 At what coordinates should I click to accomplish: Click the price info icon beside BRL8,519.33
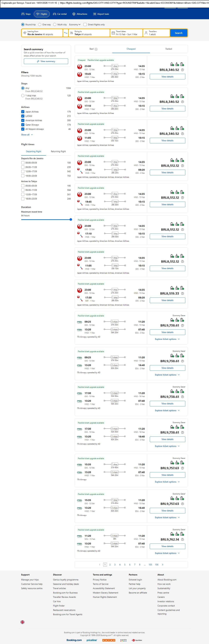pos(183,293)
